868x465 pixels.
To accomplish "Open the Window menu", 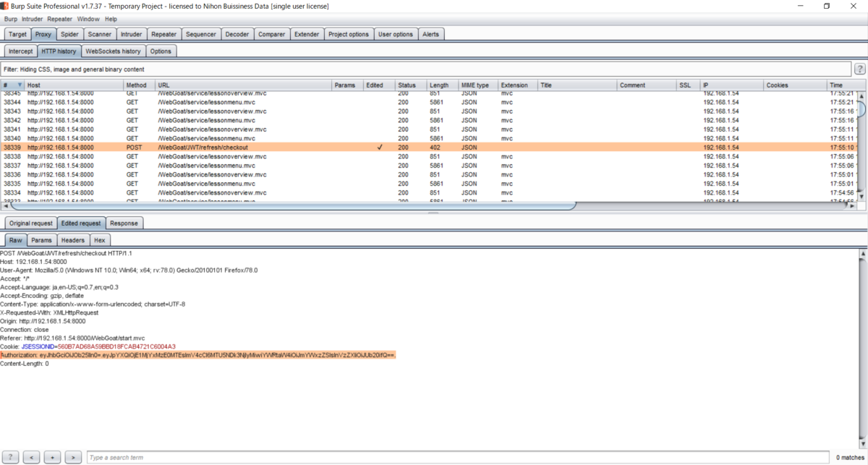I will (88, 19).
